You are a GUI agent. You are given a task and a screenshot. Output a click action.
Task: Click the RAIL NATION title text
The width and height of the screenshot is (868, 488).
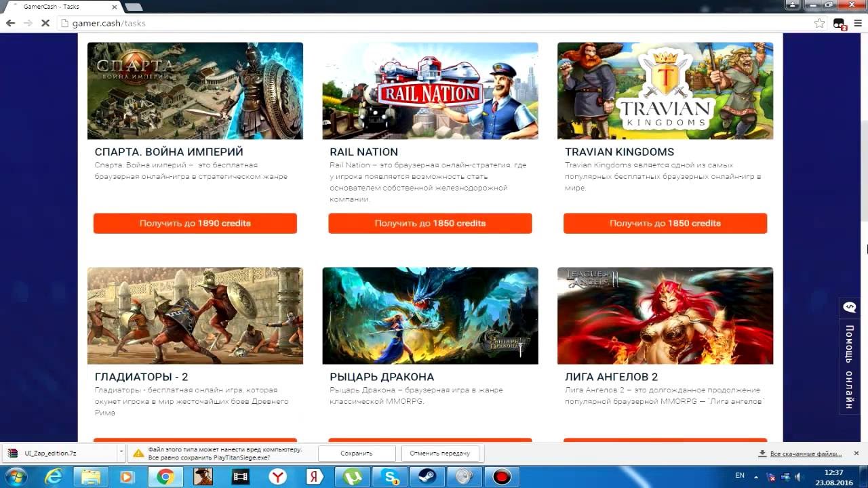point(364,152)
